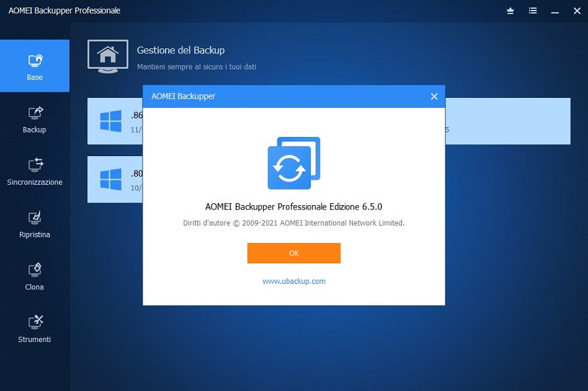Open the Strumenti tools section
588x391 pixels.
(35, 329)
